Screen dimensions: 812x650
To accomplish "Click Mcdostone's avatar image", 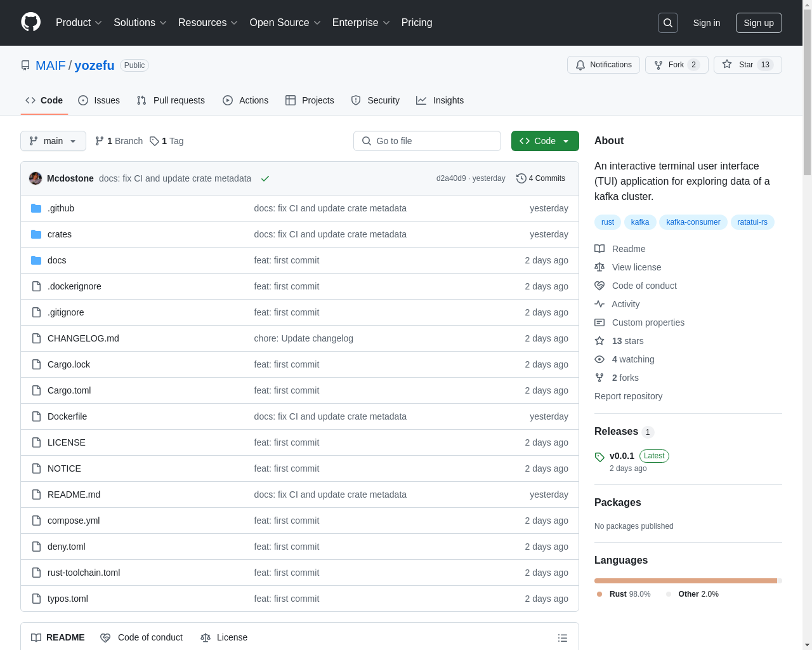I will tap(36, 178).
